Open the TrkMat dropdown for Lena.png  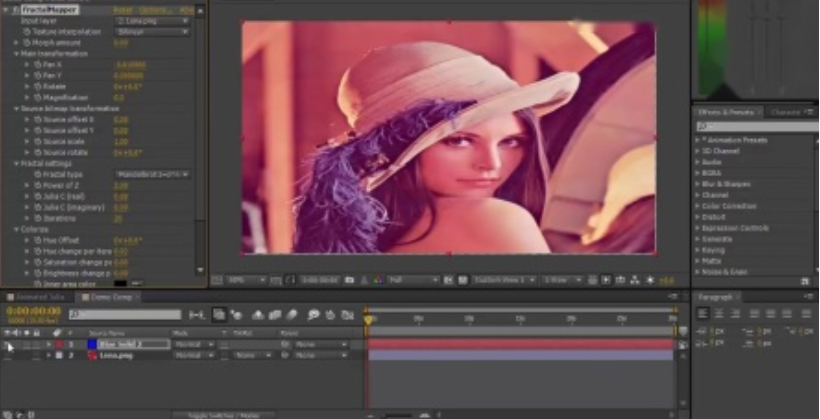point(253,355)
